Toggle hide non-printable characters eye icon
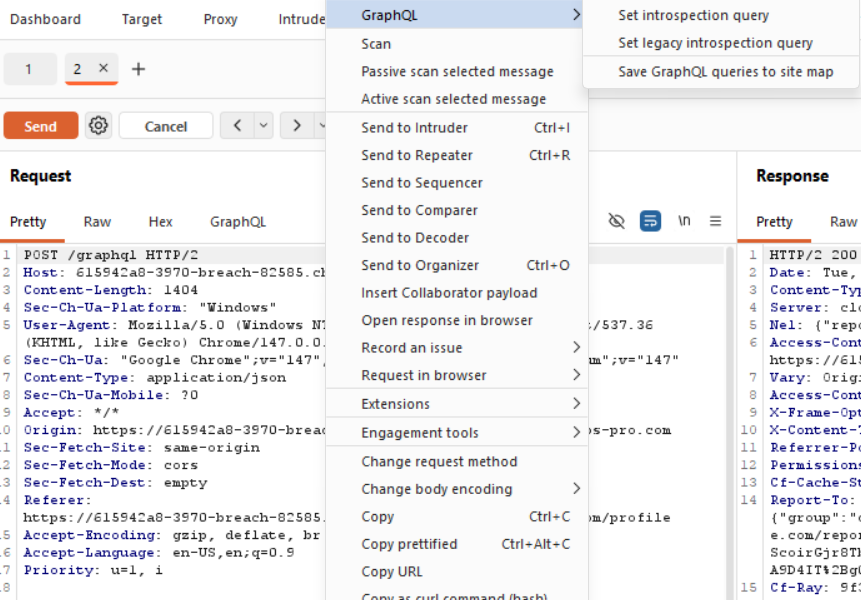This screenshot has width=861, height=600. [x=617, y=221]
